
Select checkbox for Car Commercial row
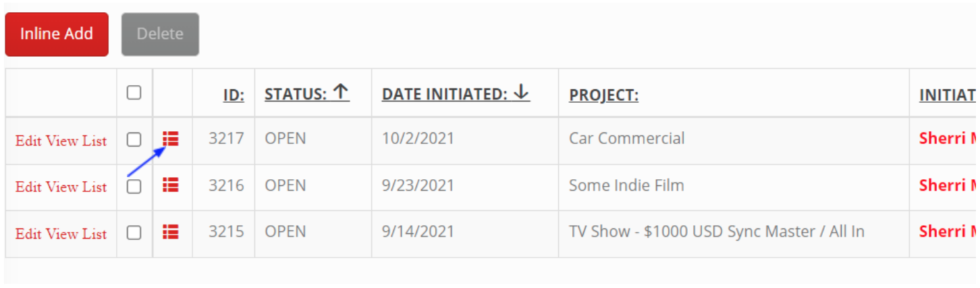click(x=134, y=140)
